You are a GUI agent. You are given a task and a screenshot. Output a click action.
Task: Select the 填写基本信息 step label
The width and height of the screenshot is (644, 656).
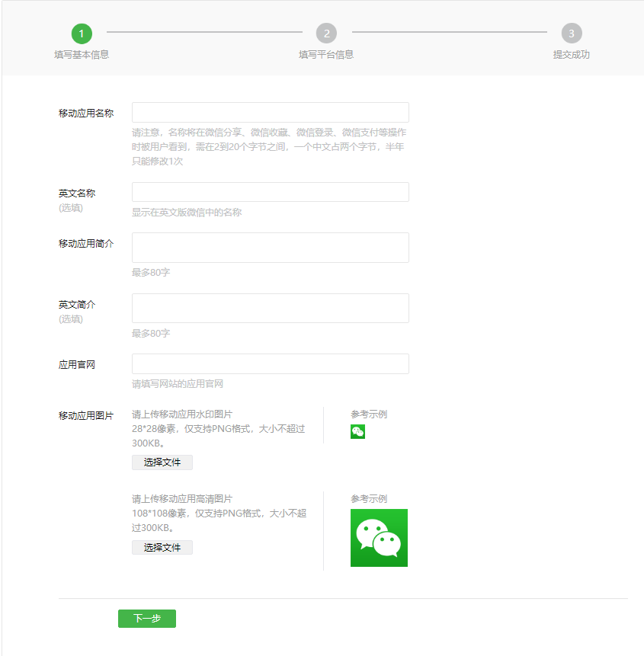82,55
